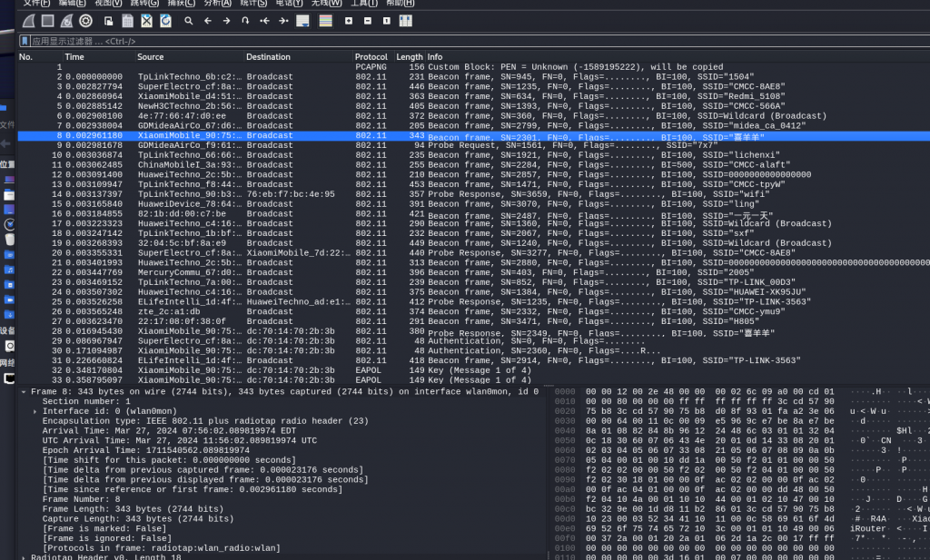The height and width of the screenshot is (560, 930).
Task: Select packet 27 with SSID "H805"
Action: pos(474,321)
